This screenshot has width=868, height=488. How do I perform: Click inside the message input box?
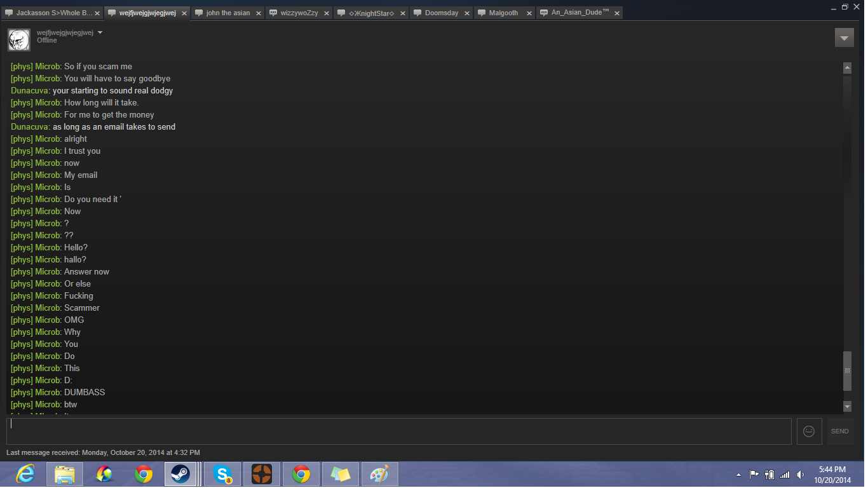tap(398, 431)
